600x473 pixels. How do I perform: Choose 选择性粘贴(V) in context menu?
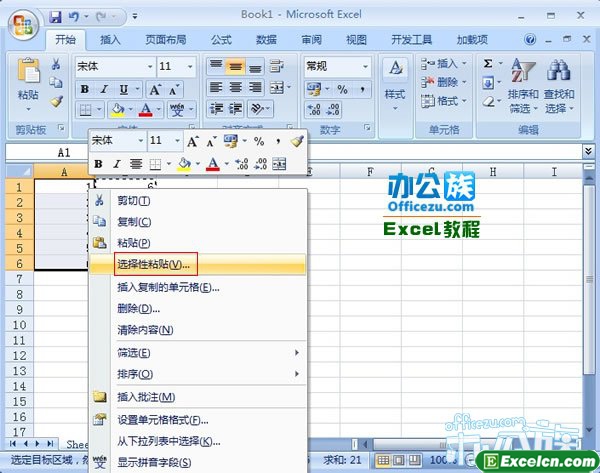[197, 264]
